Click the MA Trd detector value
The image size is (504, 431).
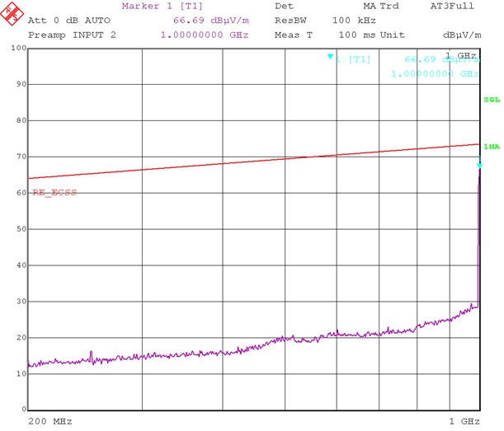pos(381,6)
